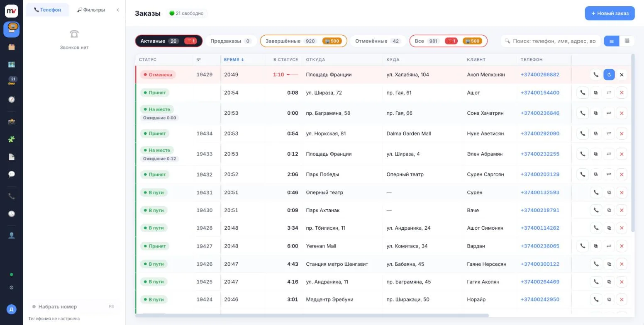Open the clock icon in the sidebar
The width and height of the screenshot is (644, 325).
tap(12, 214)
